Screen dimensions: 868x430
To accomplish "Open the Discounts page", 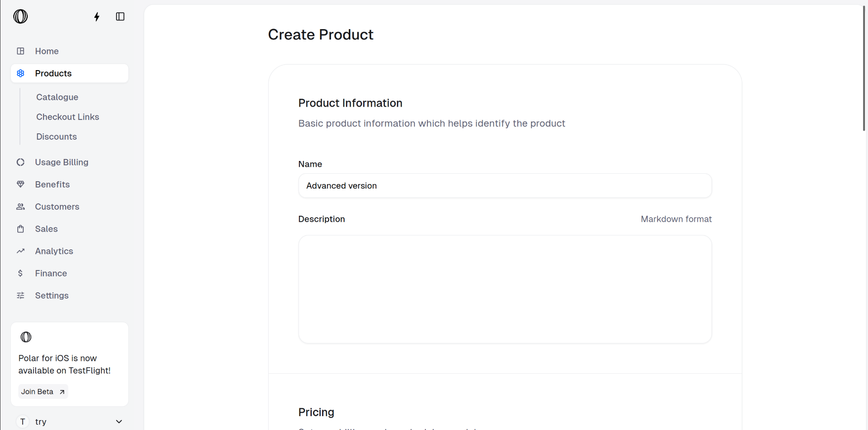I will [x=56, y=137].
